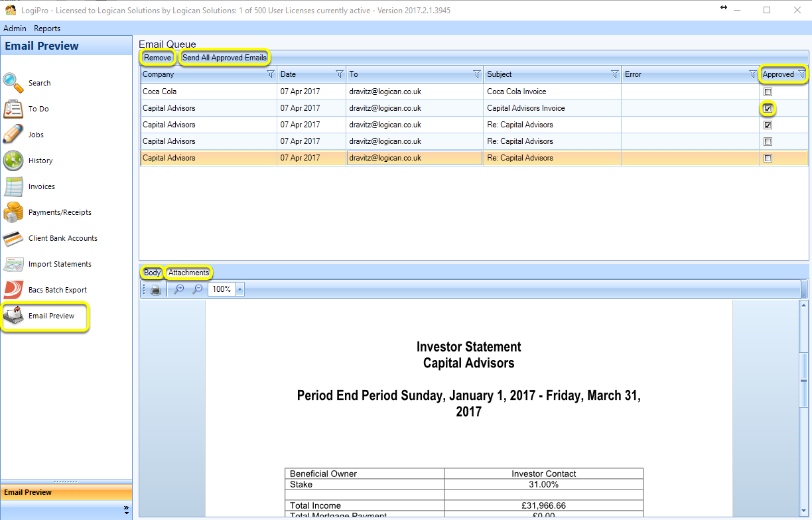The height and width of the screenshot is (520, 812).
Task: Open the To Do clipboard icon
Action: tap(13, 109)
